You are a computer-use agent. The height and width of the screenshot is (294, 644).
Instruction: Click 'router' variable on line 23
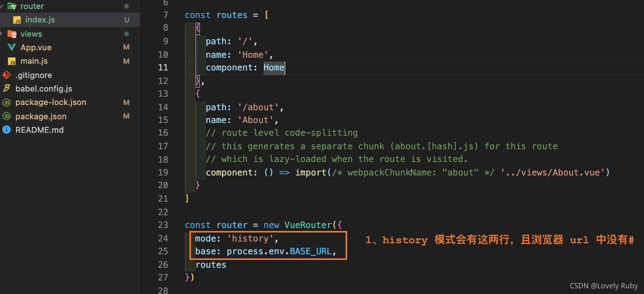point(232,225)
